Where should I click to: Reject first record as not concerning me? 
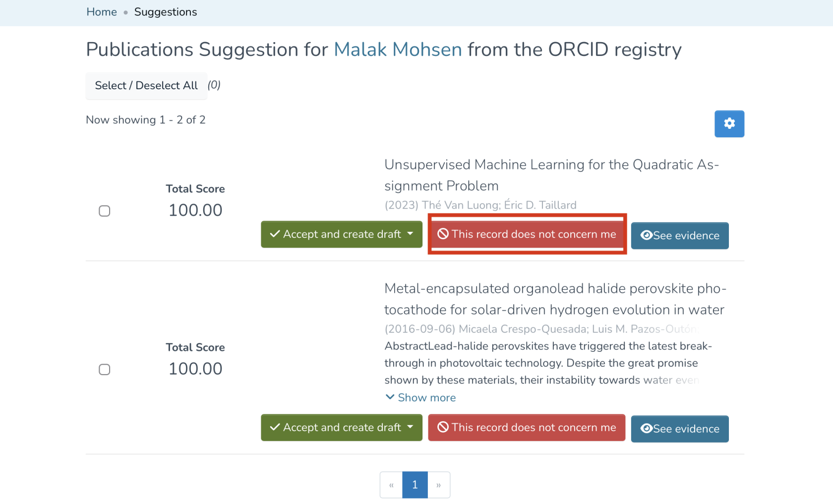(527, 234)
